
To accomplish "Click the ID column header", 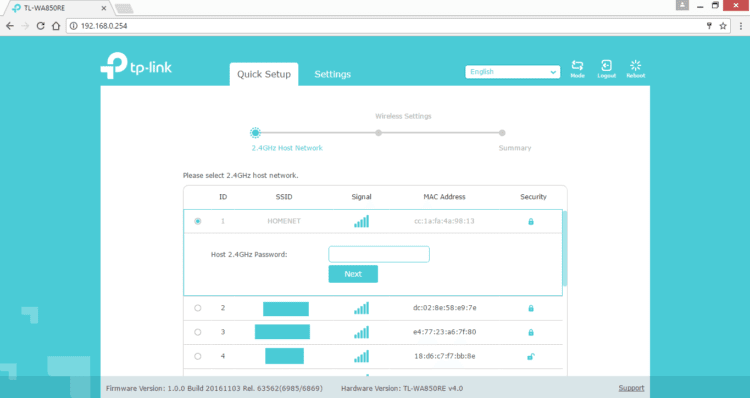I will coord(223,197).
